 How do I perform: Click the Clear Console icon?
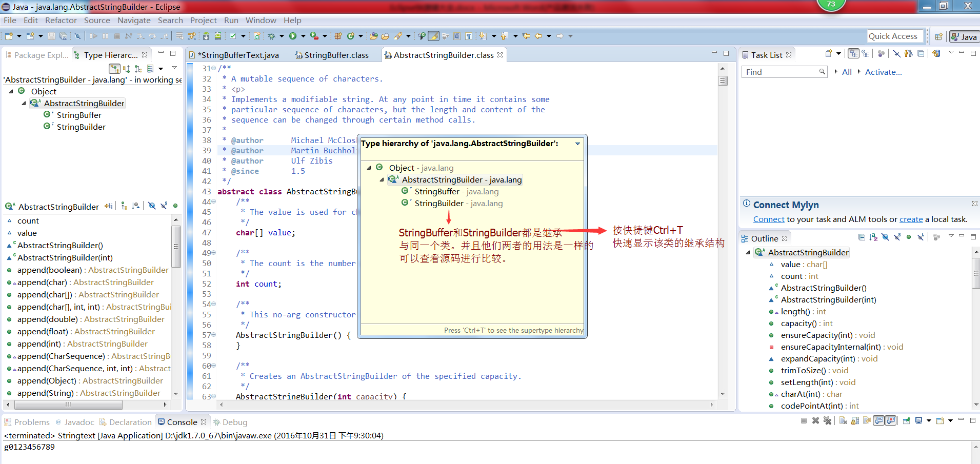pos(843,421)
